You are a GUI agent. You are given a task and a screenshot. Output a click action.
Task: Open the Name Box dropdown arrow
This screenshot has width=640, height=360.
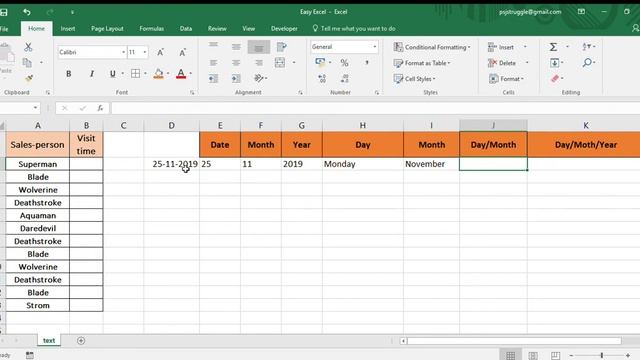(x=36, y=108)
